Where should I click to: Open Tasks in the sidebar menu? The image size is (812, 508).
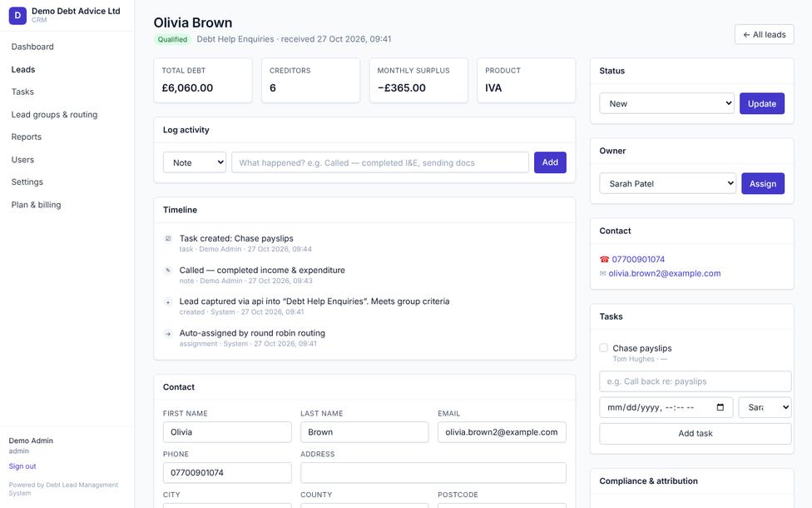tap(22, 92)
